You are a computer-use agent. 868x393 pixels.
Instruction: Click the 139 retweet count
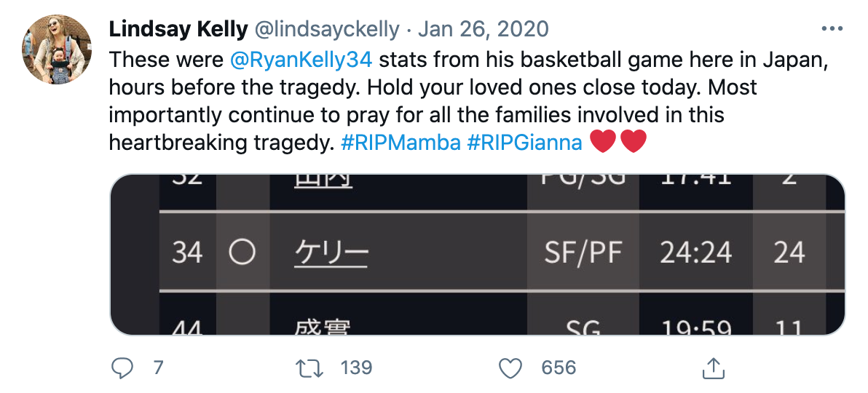(x=357, y=368)
